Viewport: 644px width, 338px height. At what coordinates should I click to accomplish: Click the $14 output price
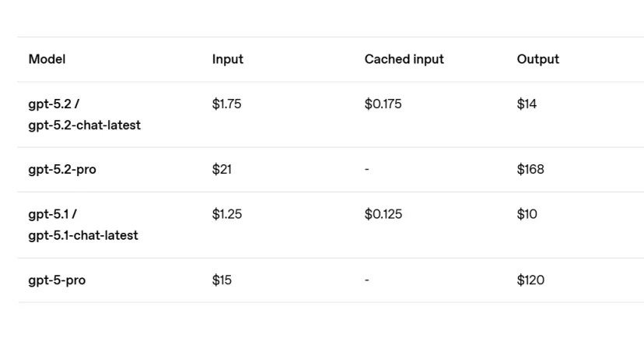527,104
